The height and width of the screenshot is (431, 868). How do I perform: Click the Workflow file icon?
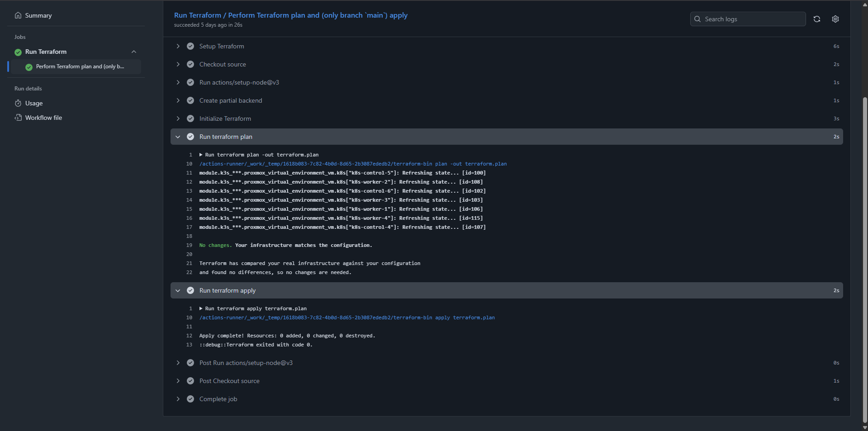[18, 118]
